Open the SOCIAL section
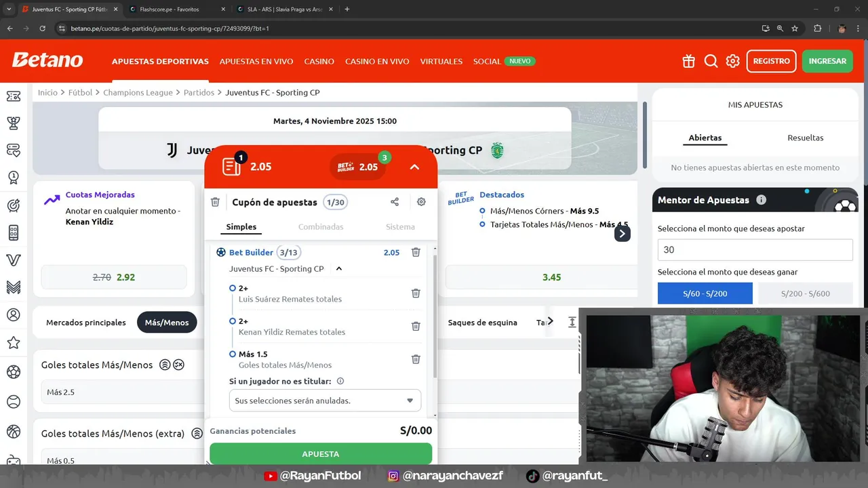The width and height of the screenshot is (868, 488). click(x=487, y=61)
